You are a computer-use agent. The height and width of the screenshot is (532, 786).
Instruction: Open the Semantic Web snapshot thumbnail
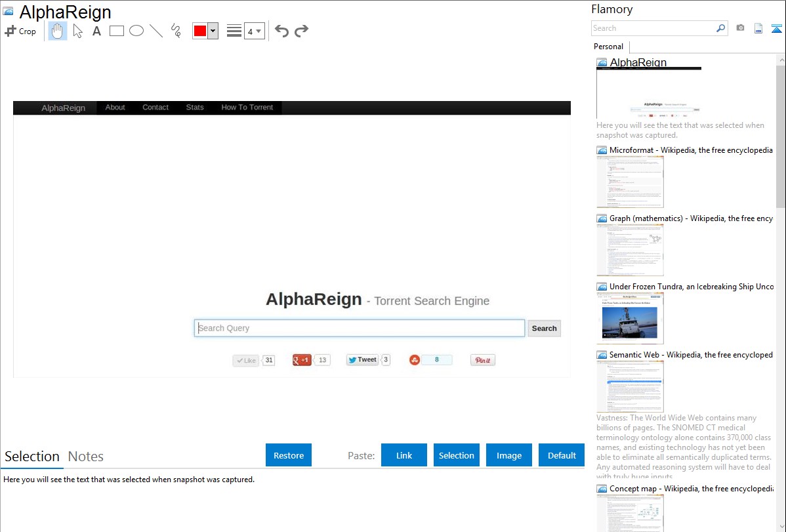630,386
